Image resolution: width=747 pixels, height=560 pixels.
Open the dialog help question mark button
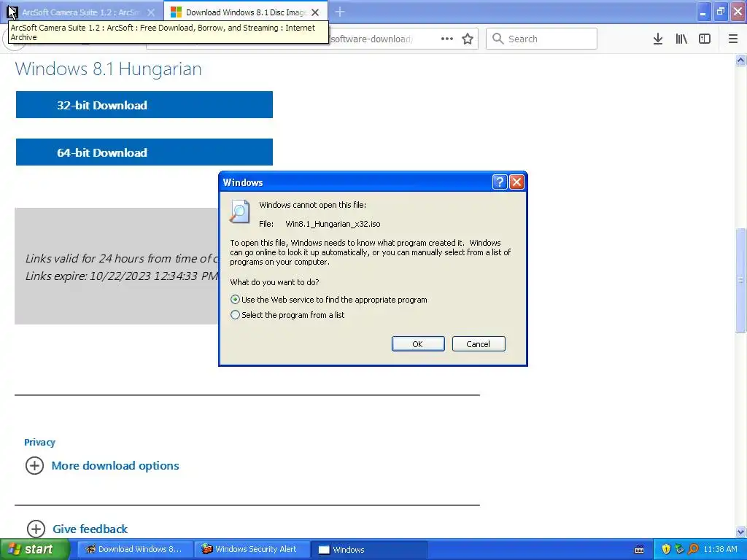(x=499, y=182)
